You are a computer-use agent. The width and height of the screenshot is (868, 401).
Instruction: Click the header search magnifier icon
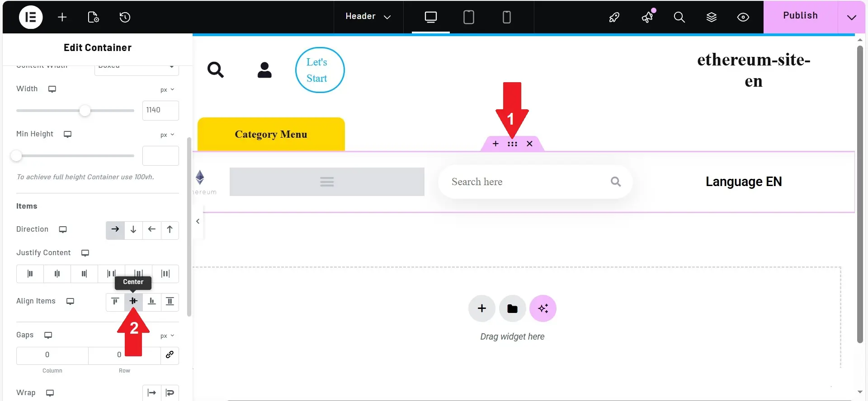[x=216, y=70]
